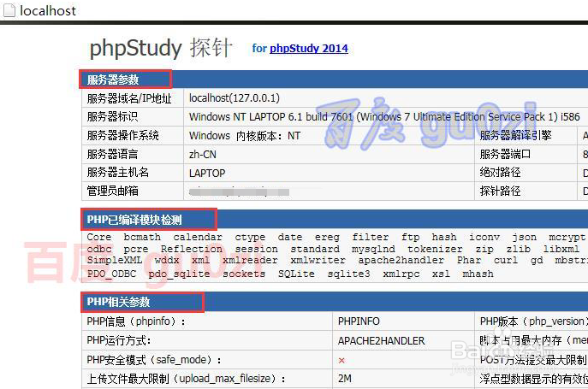
Task: Click the pcre module name
Action: 136,249
